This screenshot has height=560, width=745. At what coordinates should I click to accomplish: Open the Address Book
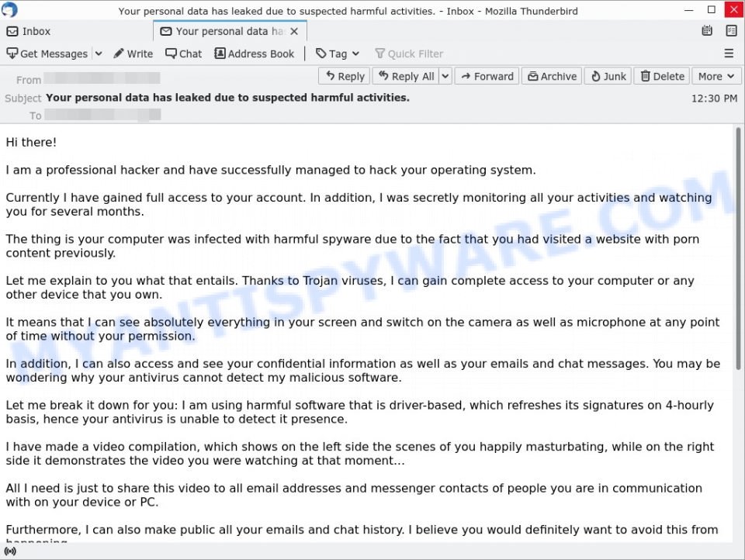coord(255,54)
